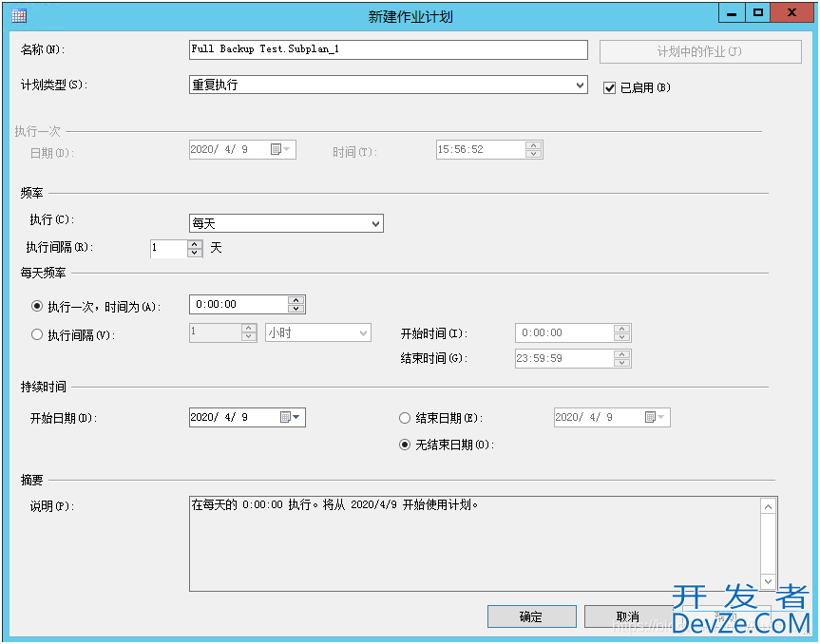Click the 确定 button
Image resolution: width=820 pixels, height=644 pixels.
pos(531,617)
